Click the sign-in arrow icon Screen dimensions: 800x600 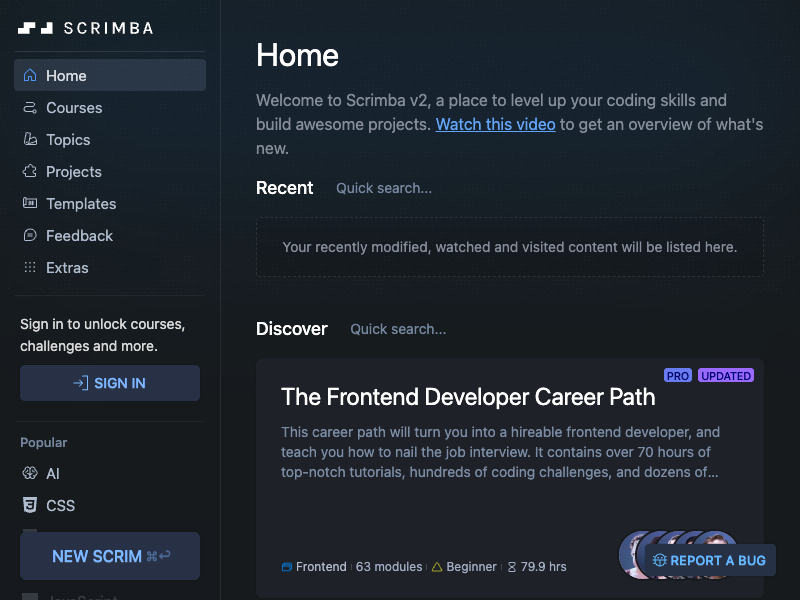tap(81, 383)
